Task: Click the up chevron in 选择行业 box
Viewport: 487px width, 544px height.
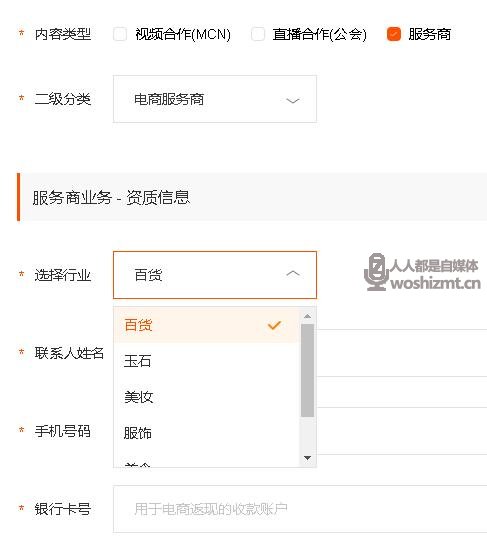Action: click(x=292, y=273)
